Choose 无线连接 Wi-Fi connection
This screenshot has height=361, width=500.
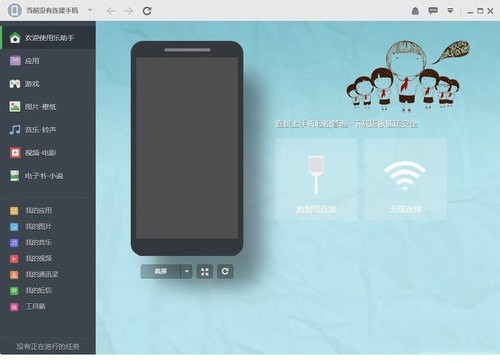(405, 179)
